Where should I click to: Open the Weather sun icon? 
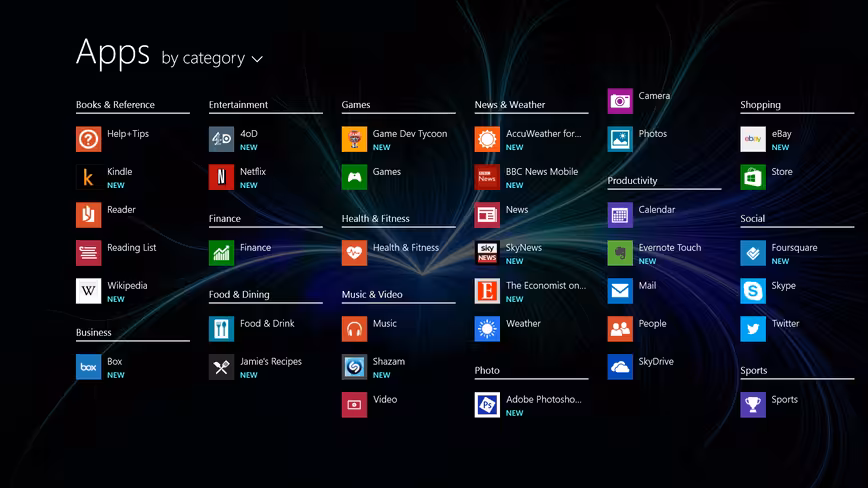[487, 329]
